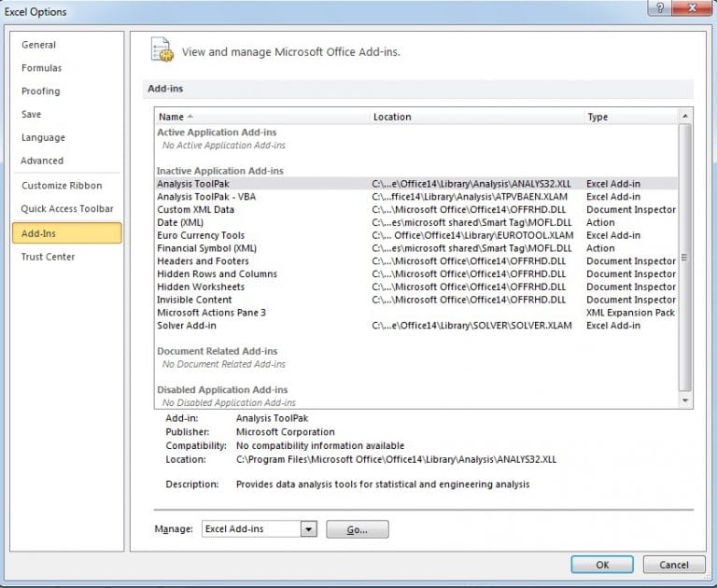Choose Euro Currency Tools add-in

(x=201, y=236)
